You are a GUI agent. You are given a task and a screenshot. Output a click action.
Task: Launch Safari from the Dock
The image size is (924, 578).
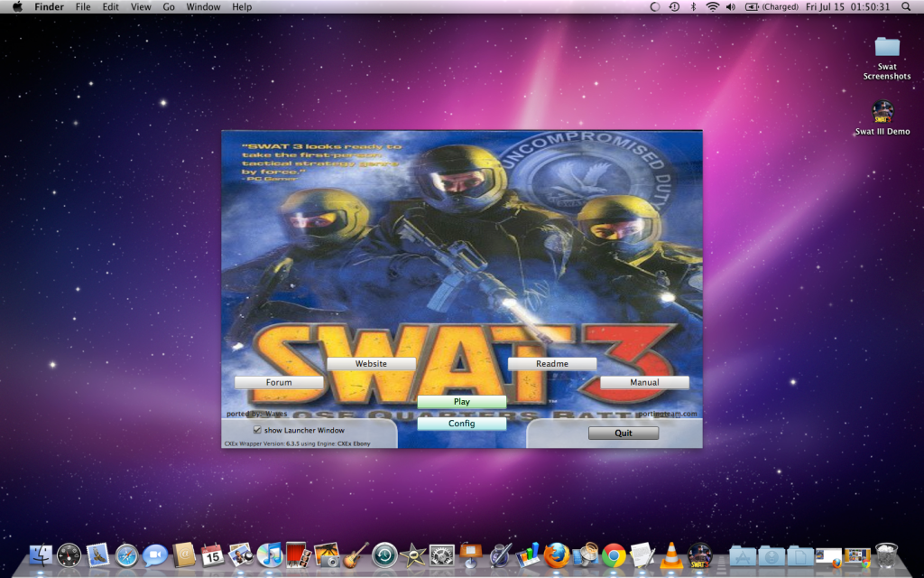point(126,555)
